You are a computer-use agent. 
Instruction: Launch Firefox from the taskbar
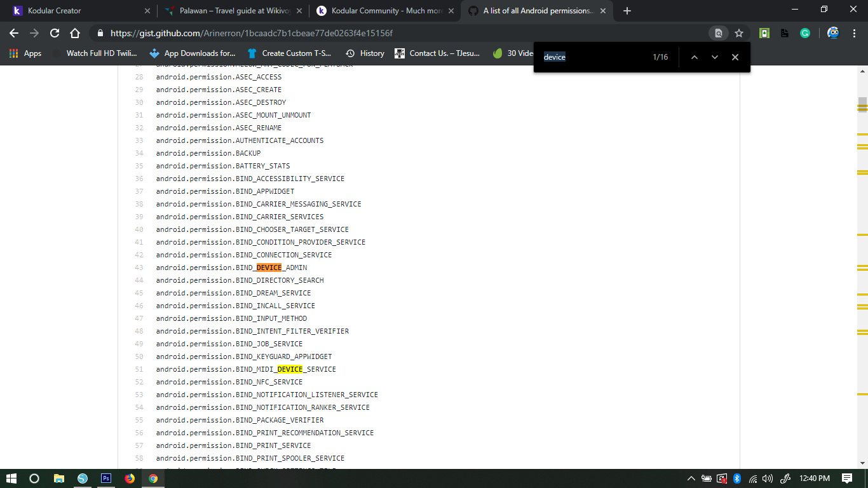130,478
